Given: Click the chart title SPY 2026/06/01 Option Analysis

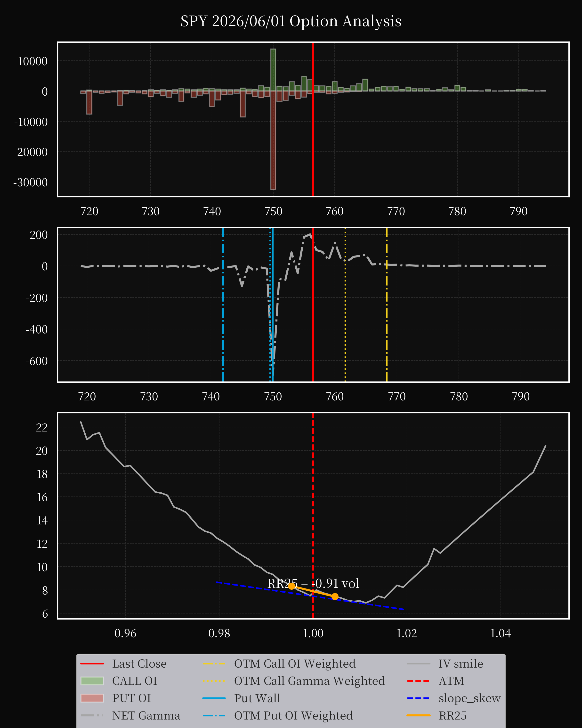Looking at the screenshot, I should point(291,21).
